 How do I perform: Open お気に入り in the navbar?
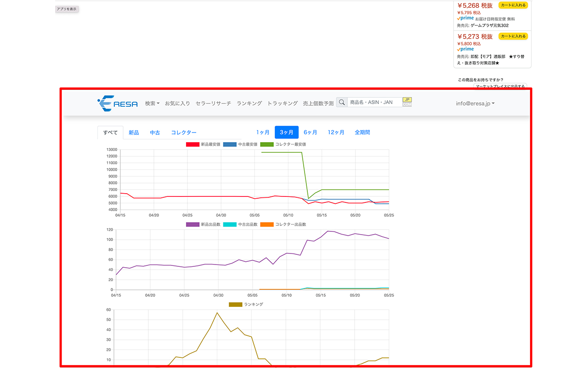(177, 103)
